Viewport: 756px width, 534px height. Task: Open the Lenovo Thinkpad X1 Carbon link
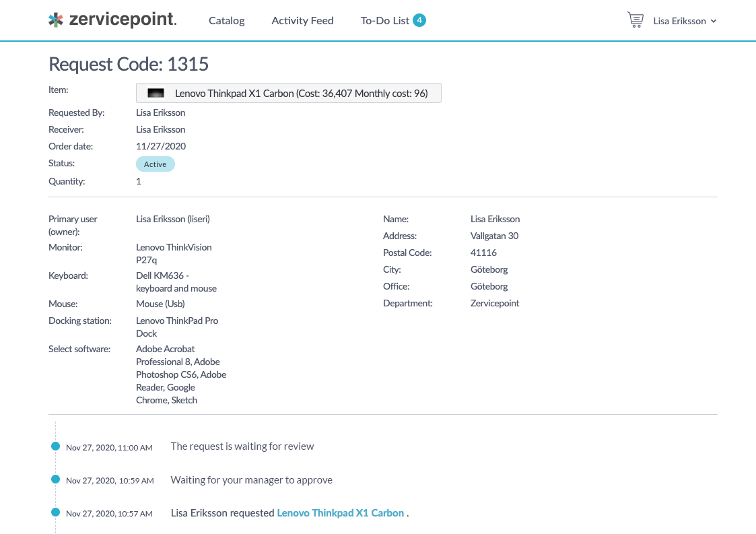(x=341, y=513)
